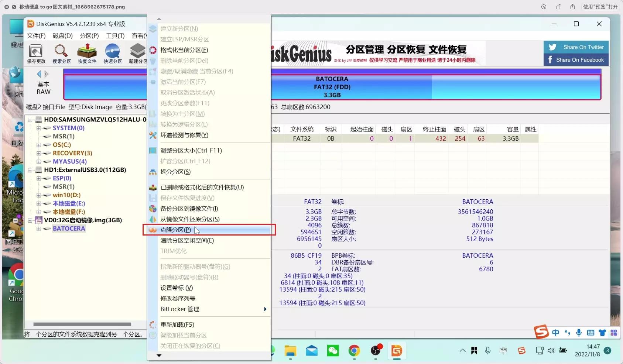Collapse the BATOCERA node under VD0

coord(40,229)
